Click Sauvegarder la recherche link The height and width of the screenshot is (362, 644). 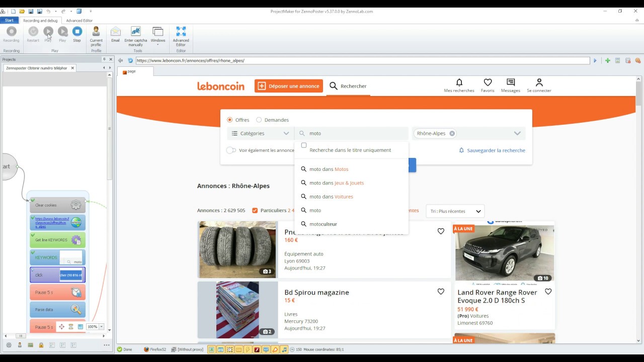click(492, 150)
